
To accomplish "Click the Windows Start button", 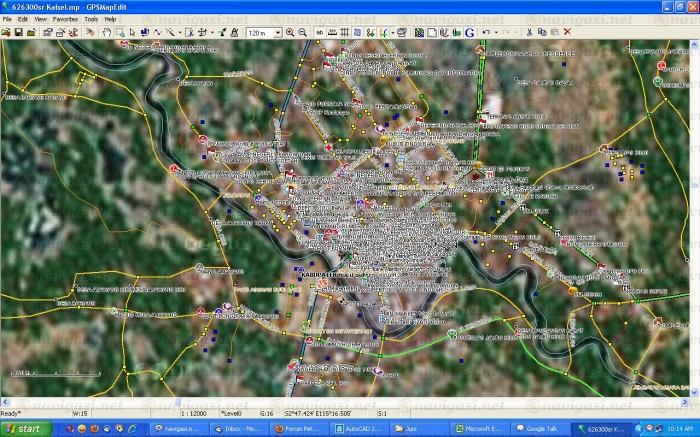I will point(22,428).
